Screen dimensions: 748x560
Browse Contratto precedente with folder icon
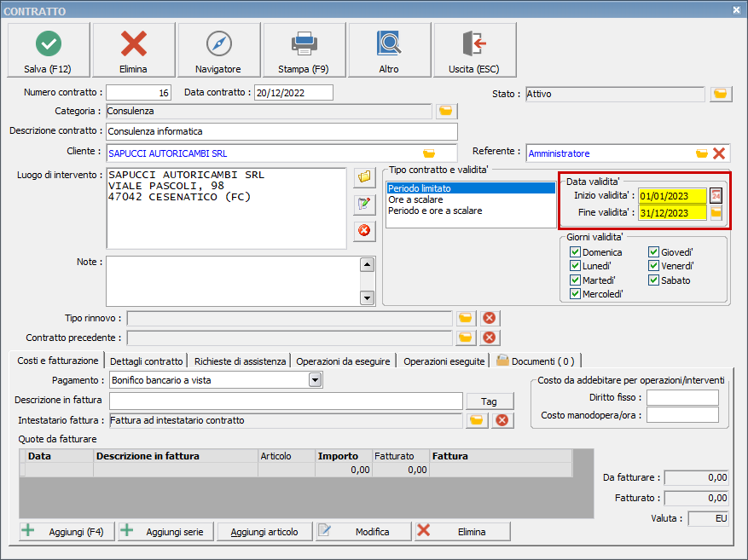pyautogui.click(x=466, y=338)
